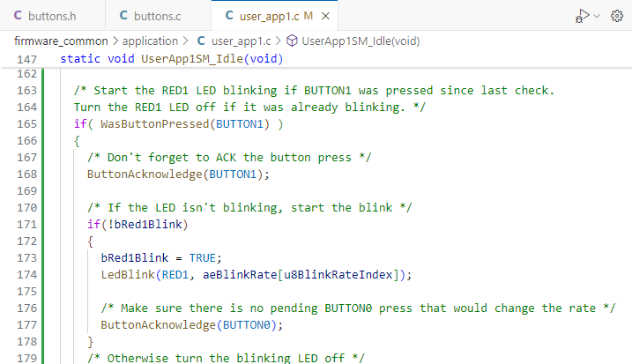Click the Otherwise comment on line 179
This screenshot has width=632, height=364.
227,358
